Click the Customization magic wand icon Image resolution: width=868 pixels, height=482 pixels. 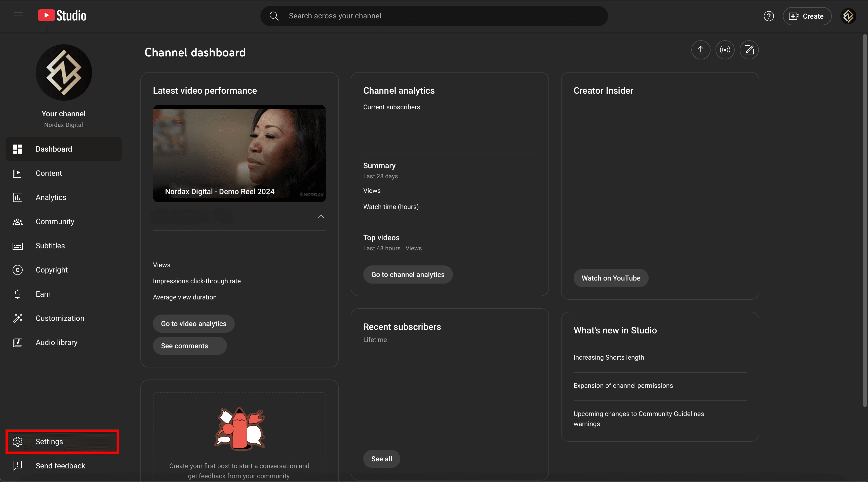pyautogui.click(x=17, y=318)
